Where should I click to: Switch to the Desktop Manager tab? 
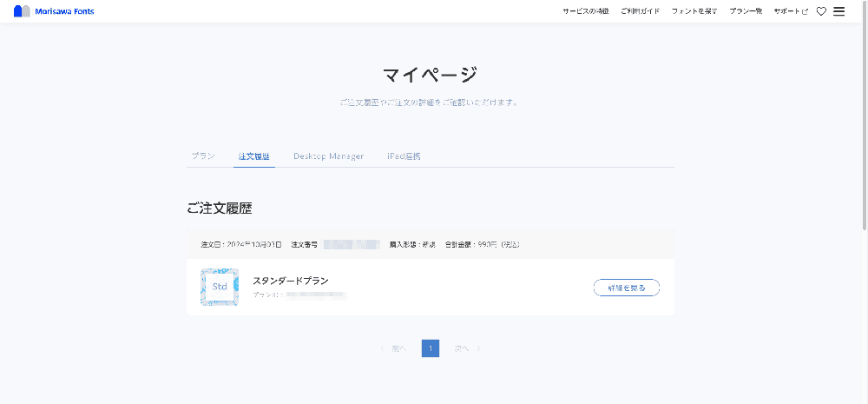coord(328,156)
